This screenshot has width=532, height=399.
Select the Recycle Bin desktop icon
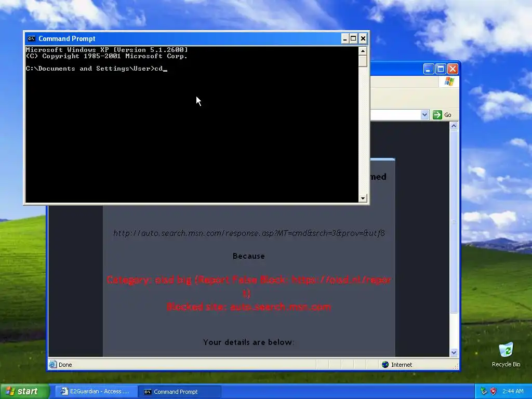pyautogui.click(x=506, y=354)
